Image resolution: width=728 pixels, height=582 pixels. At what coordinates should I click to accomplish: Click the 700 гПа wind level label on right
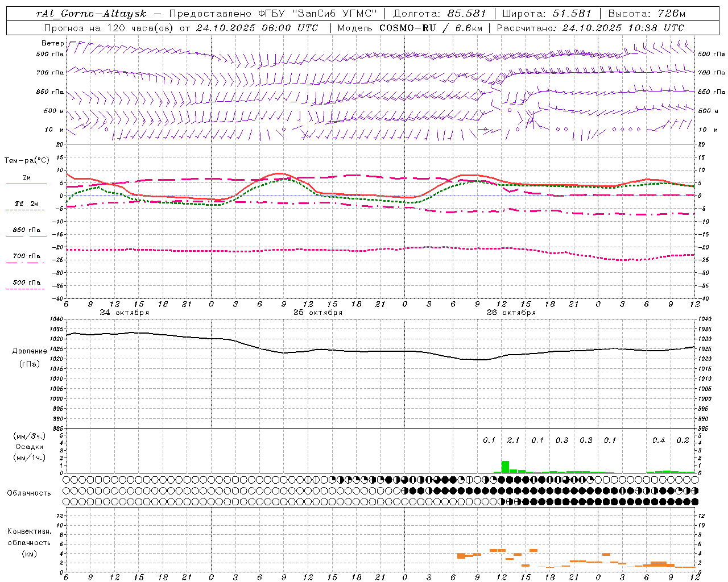pos(712,73)
